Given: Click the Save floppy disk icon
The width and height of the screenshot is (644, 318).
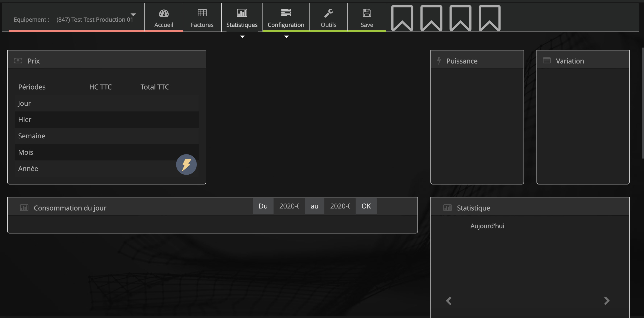Looking at the screenshot, I should (x=367, y=13).
